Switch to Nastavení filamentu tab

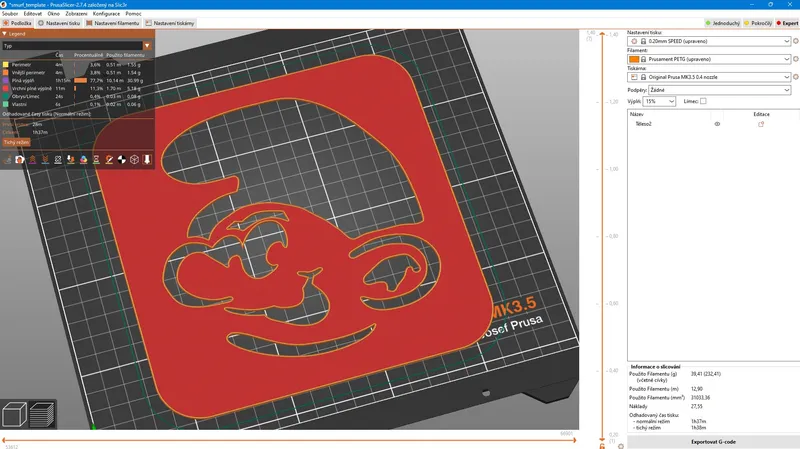click(113, 23)
